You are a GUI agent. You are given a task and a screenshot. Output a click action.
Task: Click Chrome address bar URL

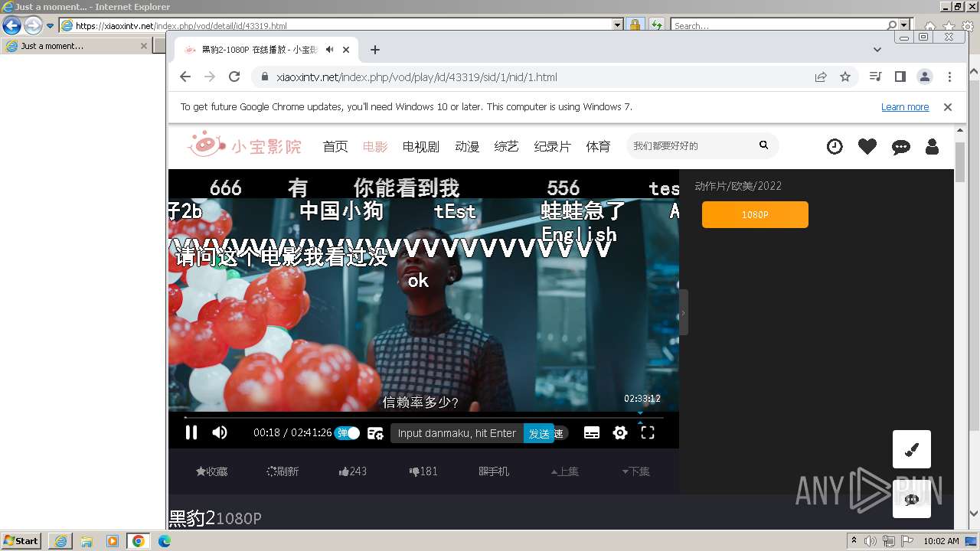coord(416,77)
